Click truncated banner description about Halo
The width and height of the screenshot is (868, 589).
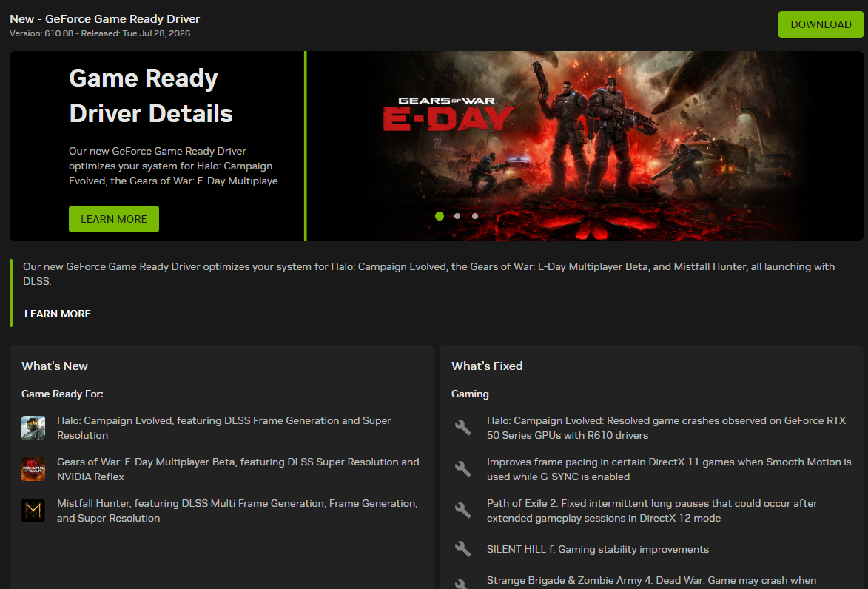click(x=177, y=166)
